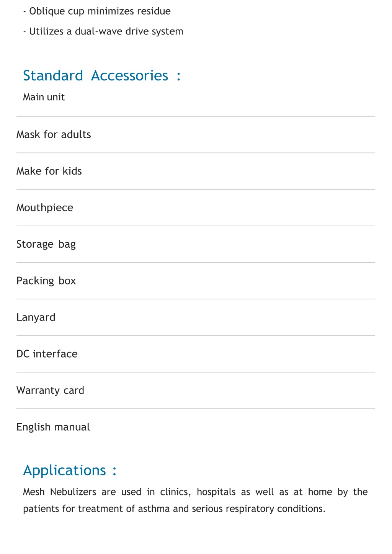The height and width of the screenshot is (554, 392).
Task: Click the Standard Accessories heading
Action: (101, 76)
